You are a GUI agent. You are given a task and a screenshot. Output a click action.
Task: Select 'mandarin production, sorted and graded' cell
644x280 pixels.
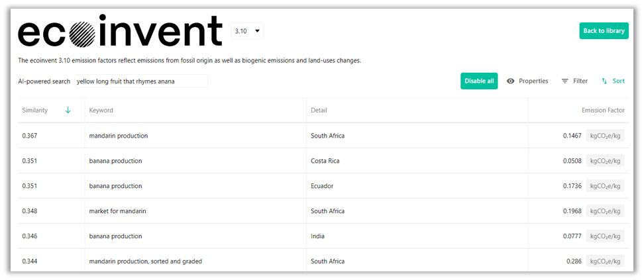pos(145,261)
